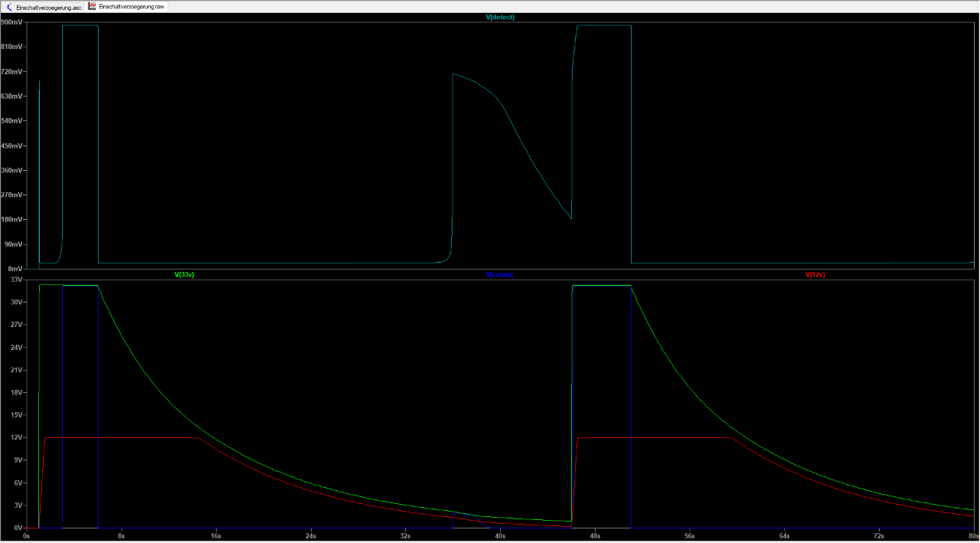Click the 64s mark on time axis

tap(784, 536)
